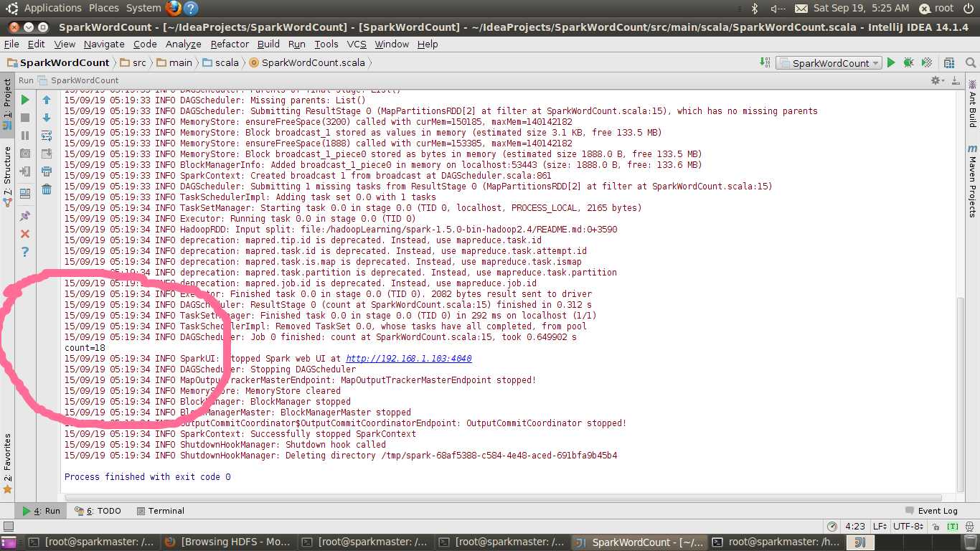
Task: Open the Tools menu
Action: [326, 44]
